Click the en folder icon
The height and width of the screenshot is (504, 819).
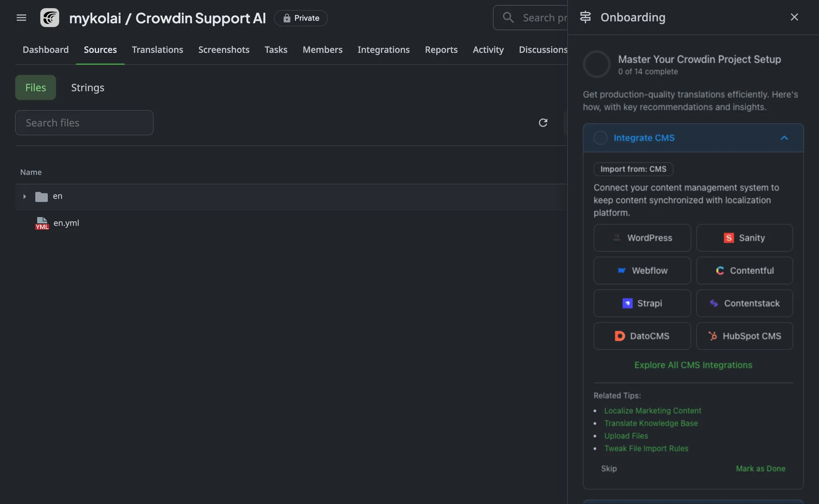41,197
